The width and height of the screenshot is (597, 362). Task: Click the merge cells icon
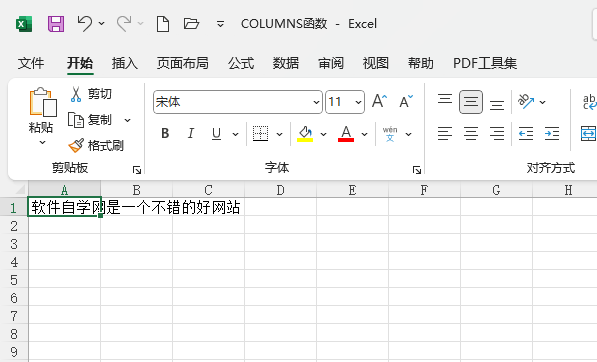click(x=588, y=134)
